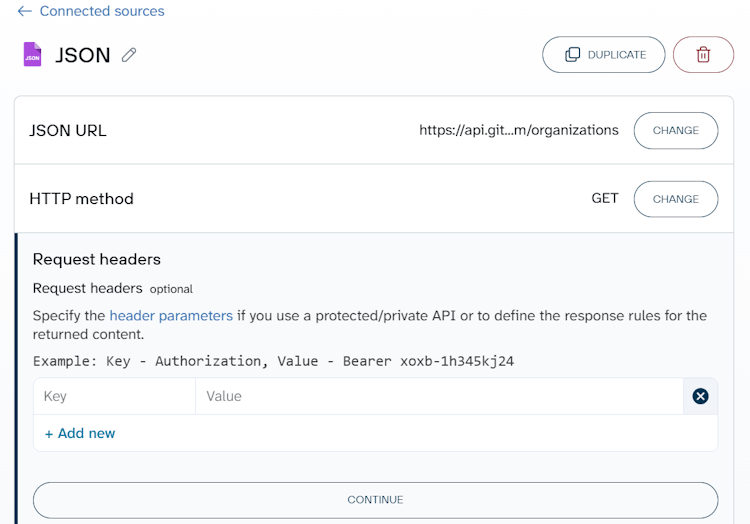Focus the header Key field
This screenshot has height=524, width=750.
(x=114, y=396)
